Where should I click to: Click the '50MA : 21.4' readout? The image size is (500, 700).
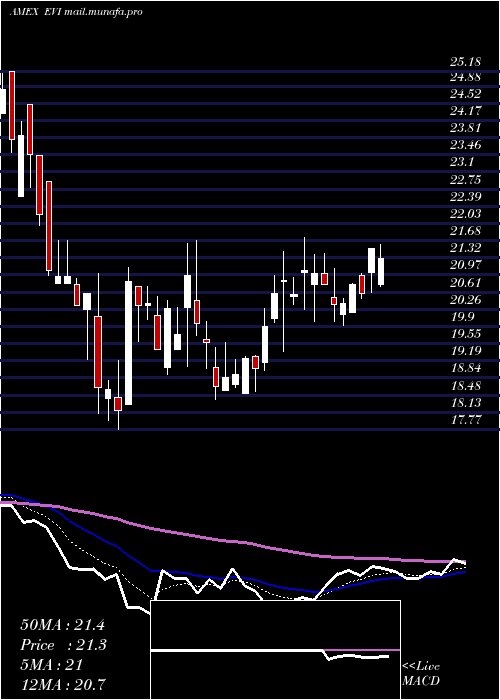(x=62, y=625)
